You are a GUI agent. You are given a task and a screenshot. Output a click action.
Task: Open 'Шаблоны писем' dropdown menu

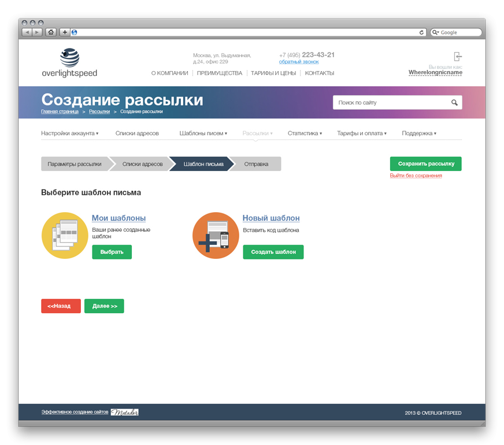203,133
